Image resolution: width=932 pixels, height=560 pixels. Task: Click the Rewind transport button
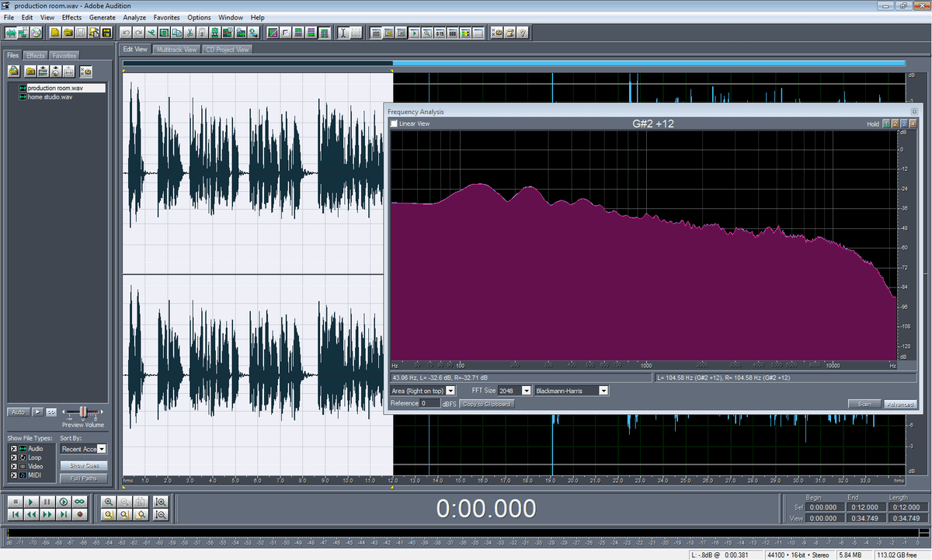point(31,514)
